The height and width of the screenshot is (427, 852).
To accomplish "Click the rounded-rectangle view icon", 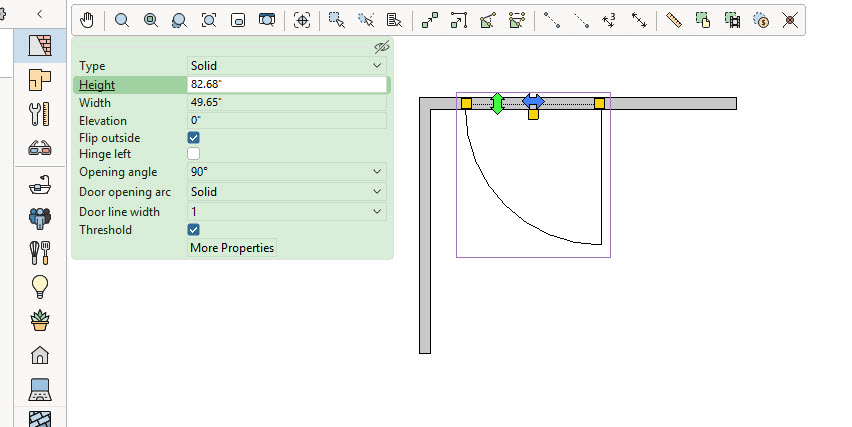I will click(237, 20).
